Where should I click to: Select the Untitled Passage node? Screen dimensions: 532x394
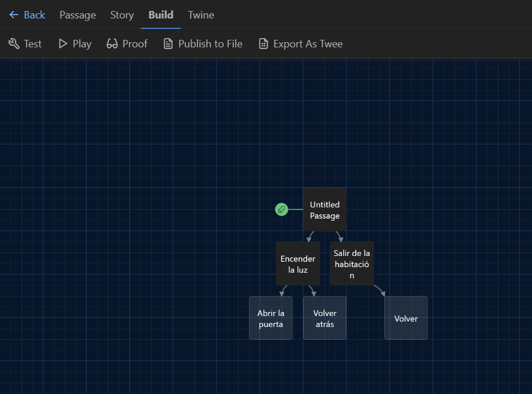click(x=325, y=210)
